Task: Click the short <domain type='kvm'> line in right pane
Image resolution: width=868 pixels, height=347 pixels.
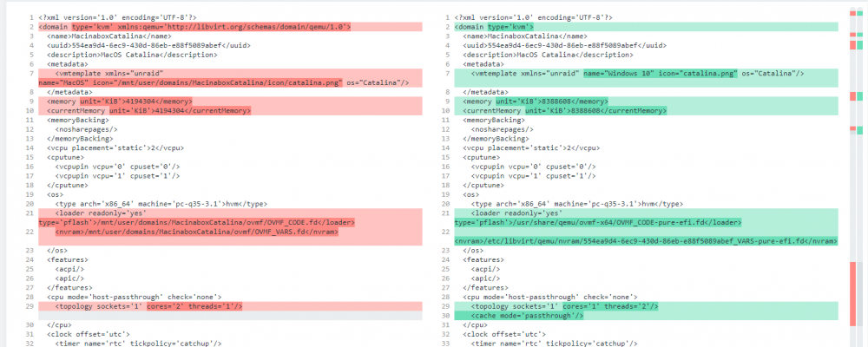Action: click(646, 27)
